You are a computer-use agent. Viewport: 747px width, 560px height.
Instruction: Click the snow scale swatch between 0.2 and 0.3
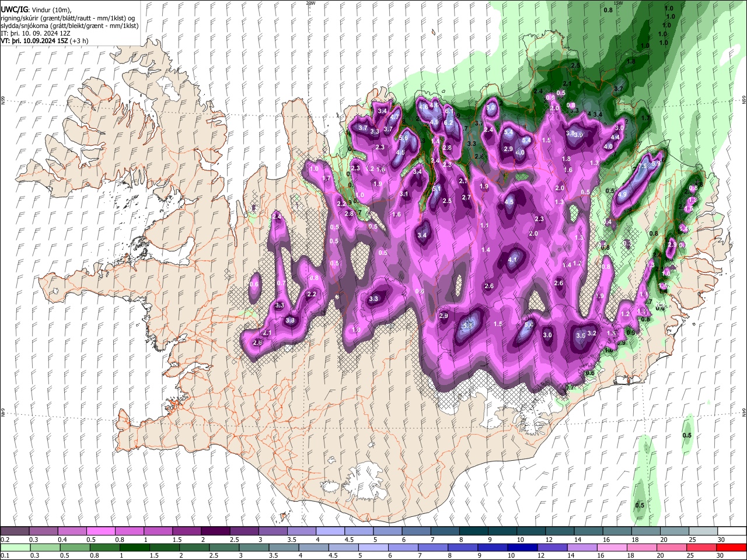15,531
